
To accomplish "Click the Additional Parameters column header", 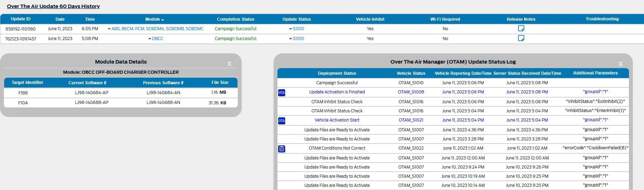I will pyautogui.click(x=596, y=73).
